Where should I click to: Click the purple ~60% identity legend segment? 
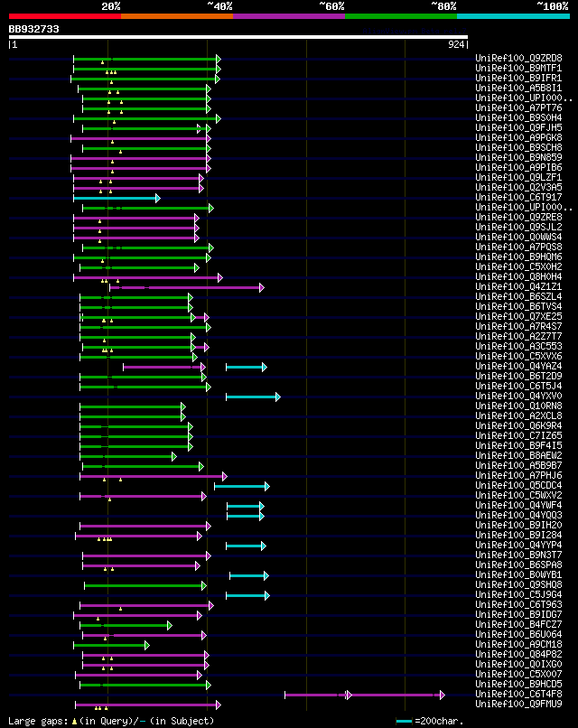(x=289, y=16)
